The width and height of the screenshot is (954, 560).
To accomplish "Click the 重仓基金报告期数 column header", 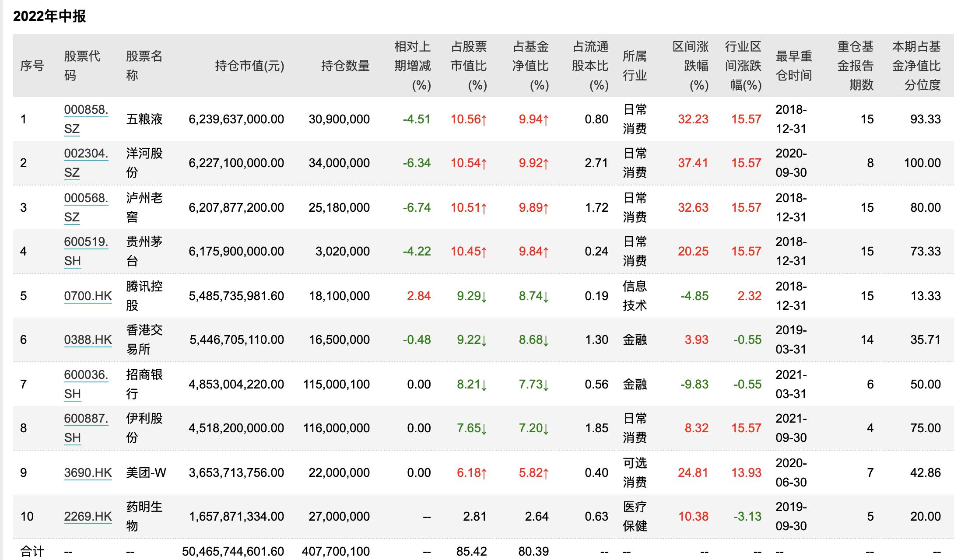I will 856,66.
